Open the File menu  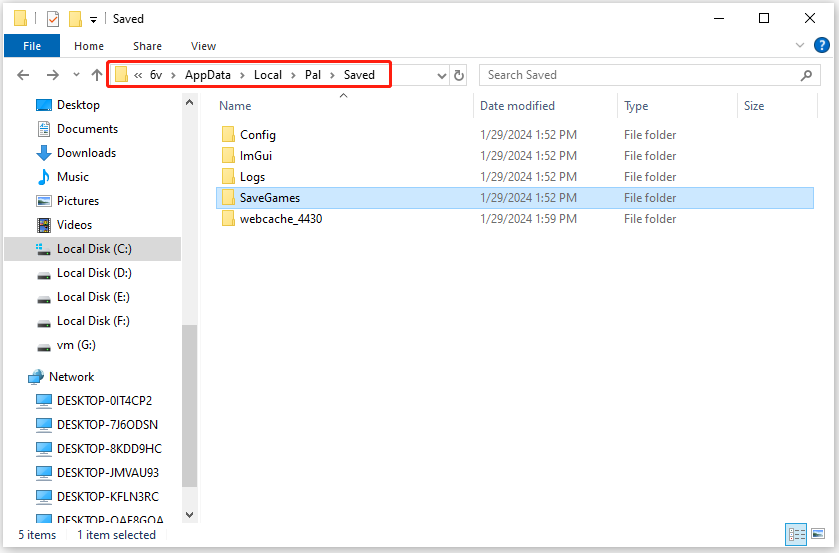coord(32,46)
